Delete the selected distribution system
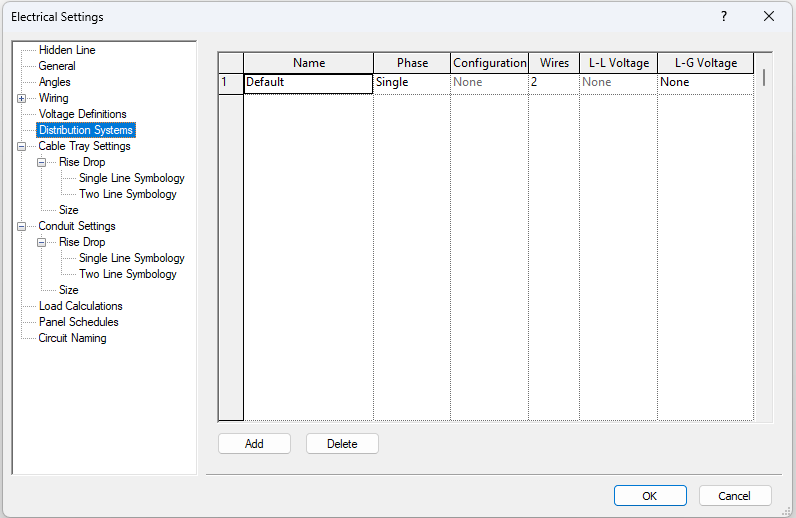This screenshot has width=796, height=518. click(342, 443)
